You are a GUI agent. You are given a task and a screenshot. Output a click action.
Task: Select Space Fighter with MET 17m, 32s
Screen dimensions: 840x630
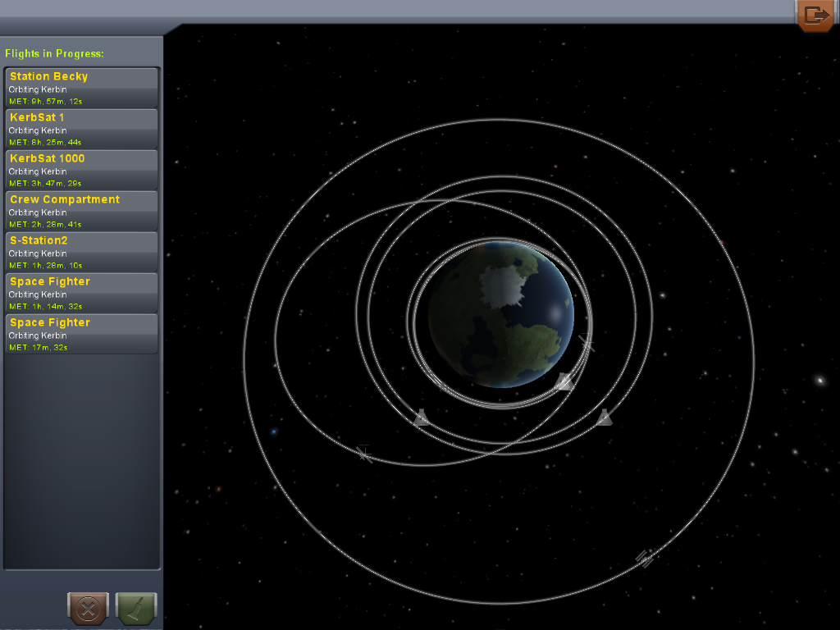click(81, 334)
